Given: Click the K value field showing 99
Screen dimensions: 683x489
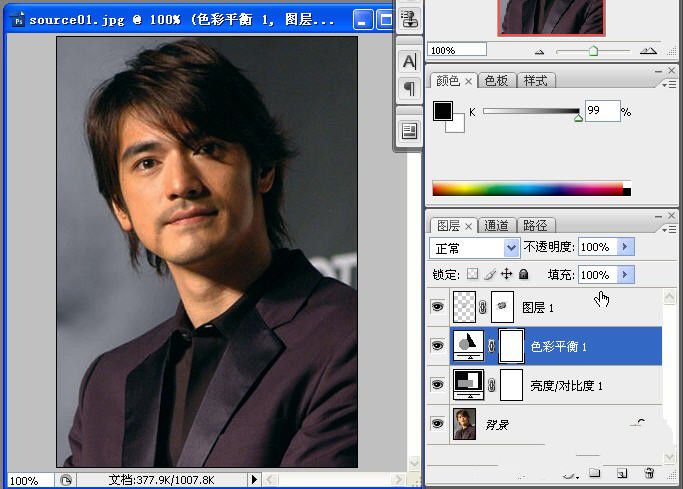Looking at the screenshot, I should click(x=602, y=111).
